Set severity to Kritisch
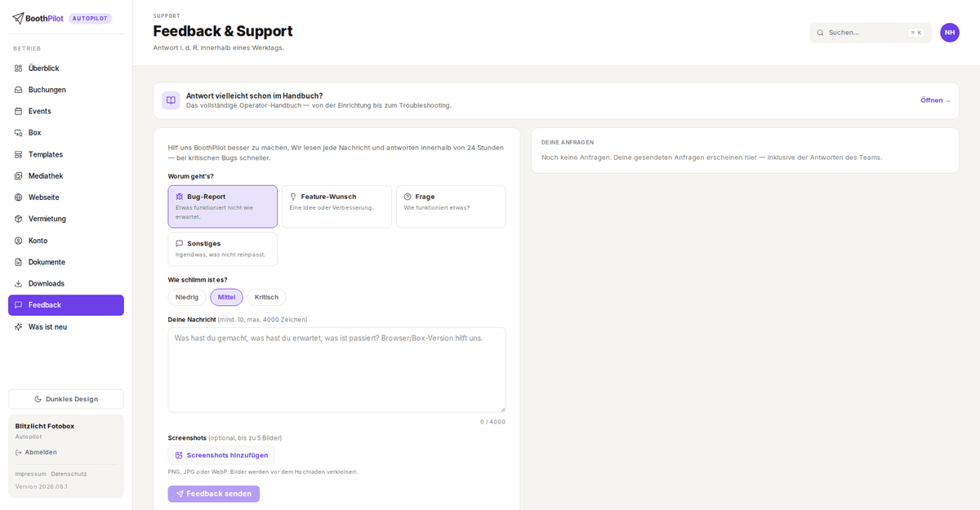 coord(266,297)
